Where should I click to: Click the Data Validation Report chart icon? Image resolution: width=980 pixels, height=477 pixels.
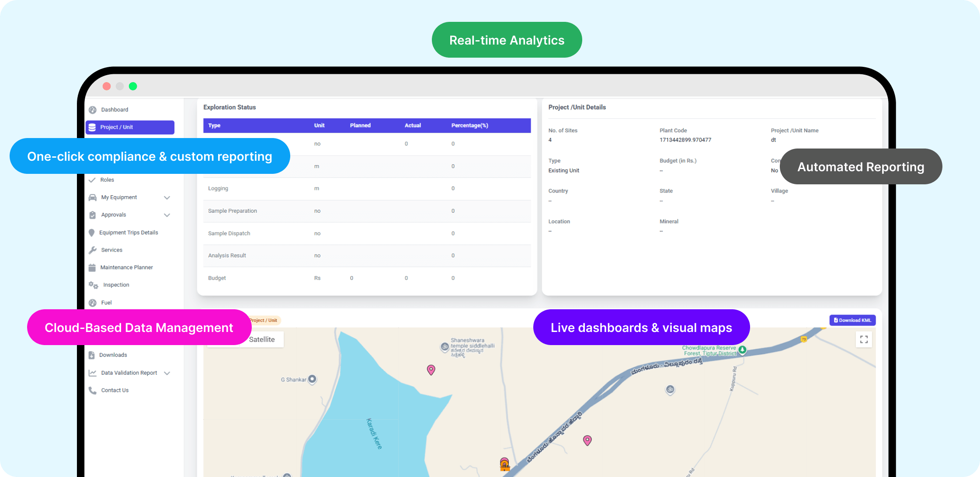[93, 373]
